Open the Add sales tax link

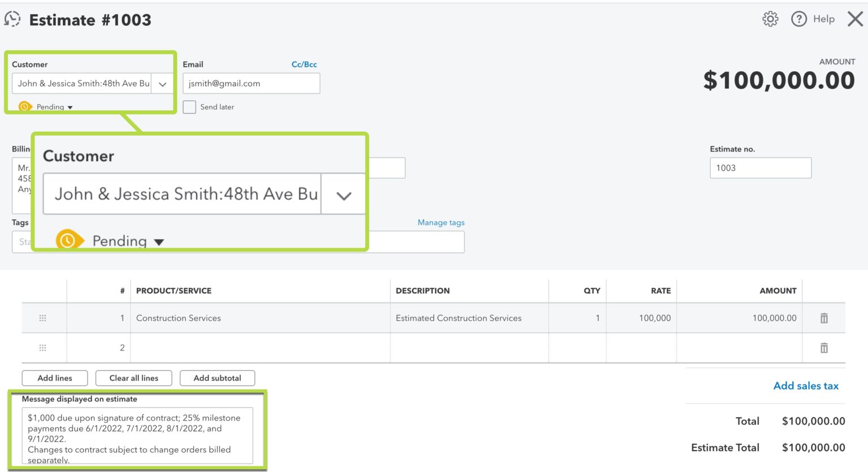[805, 386]
